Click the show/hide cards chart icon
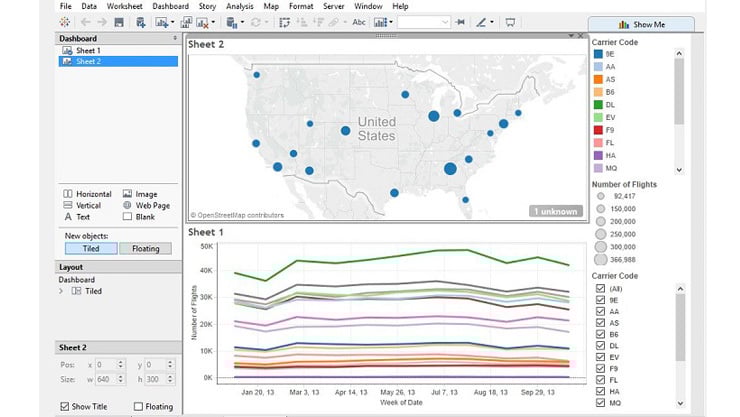 380,22
